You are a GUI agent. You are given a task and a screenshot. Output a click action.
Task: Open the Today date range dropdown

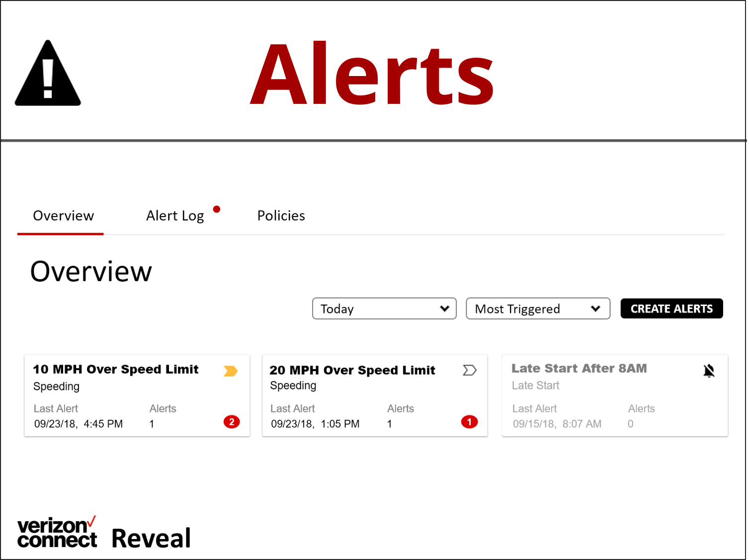pyautogui.click(x=384, y=309)
